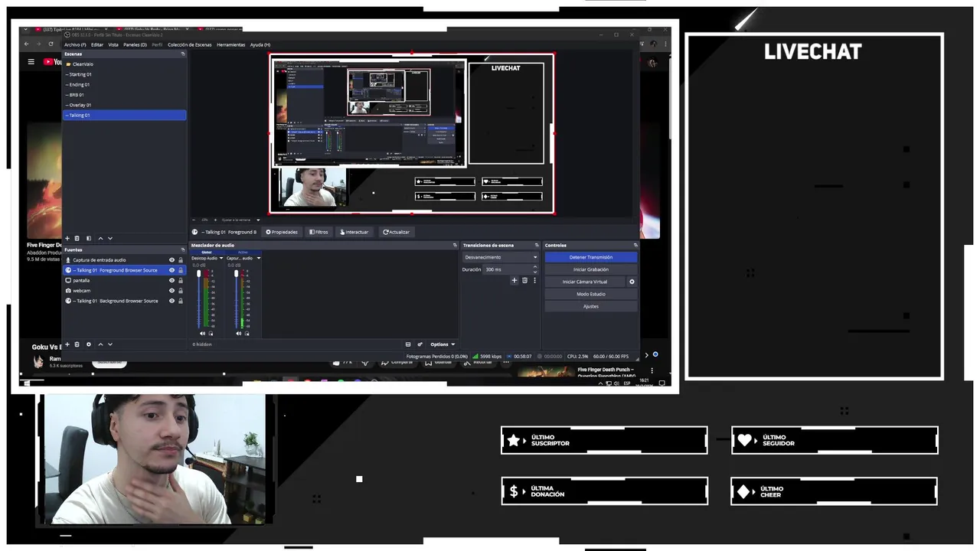980x551 pixels.
Task: Open Captura audio channel dropdown arrow
Action: (x=258, y=258)
